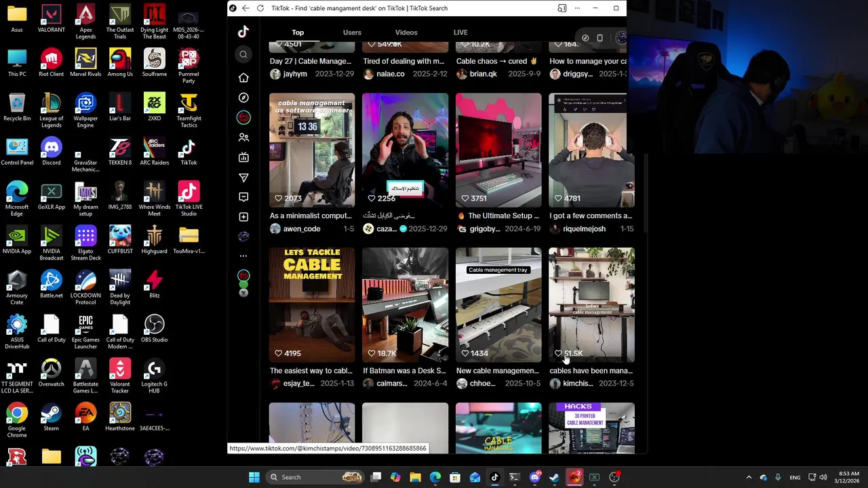This screenshot has width=868, height=488.
Task: Click the browser back arrow
Action: tap(245, 8)
